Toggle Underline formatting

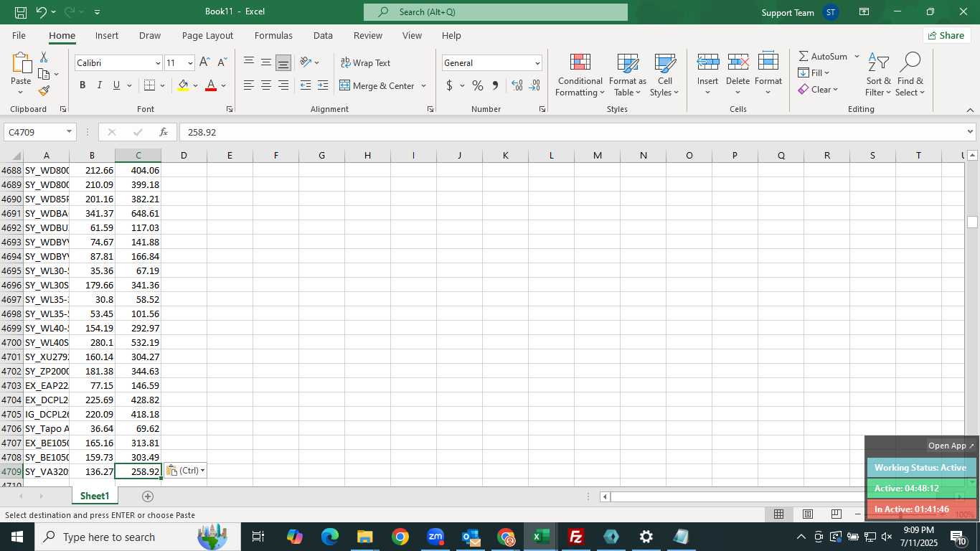116,85
